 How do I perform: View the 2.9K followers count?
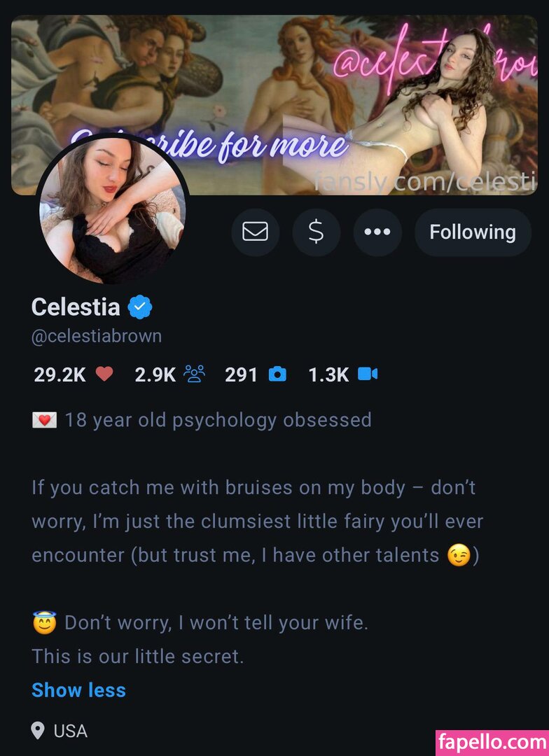pyautogui.click(x=155, y=375)
